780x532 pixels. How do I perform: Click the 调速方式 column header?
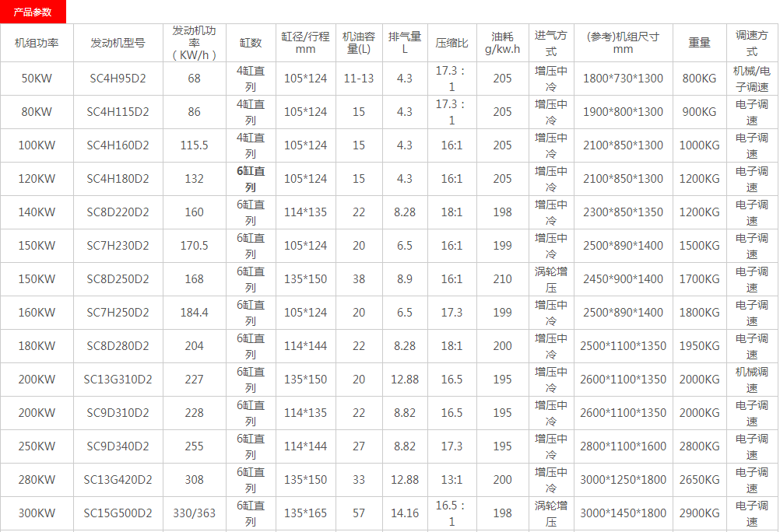pyautogui.click(x=752, y=44)
